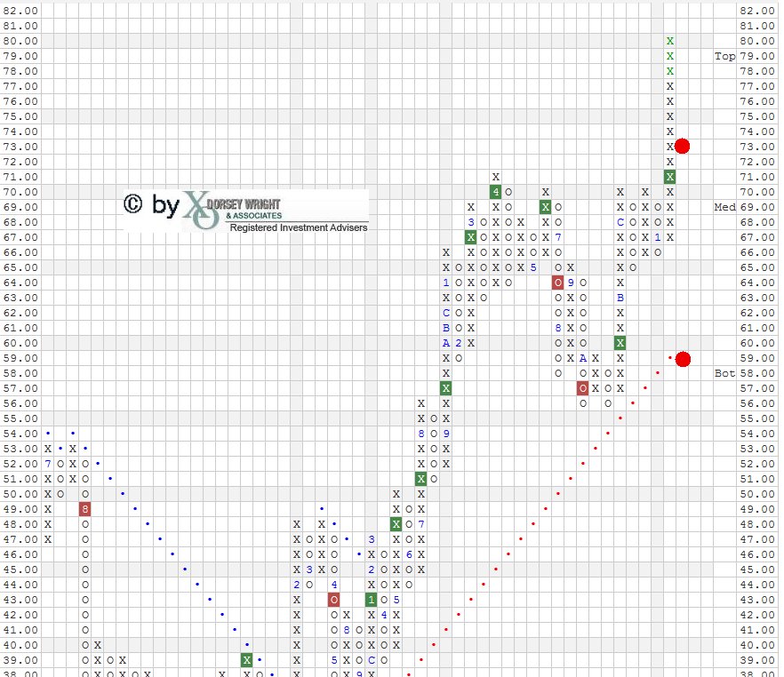Select the 'Top 79.00' label
Image resolution: width=784 pixels, height=677 pixels.
click(745, 56)
